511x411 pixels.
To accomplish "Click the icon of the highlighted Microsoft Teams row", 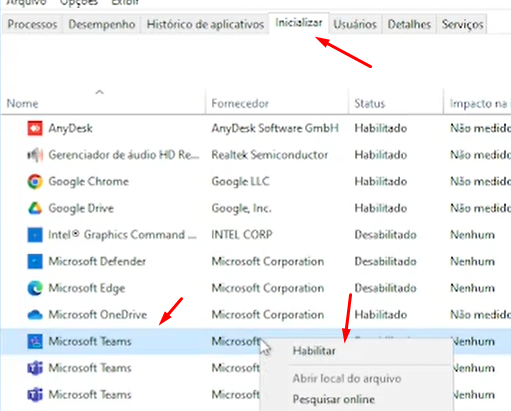I will 35,341.
